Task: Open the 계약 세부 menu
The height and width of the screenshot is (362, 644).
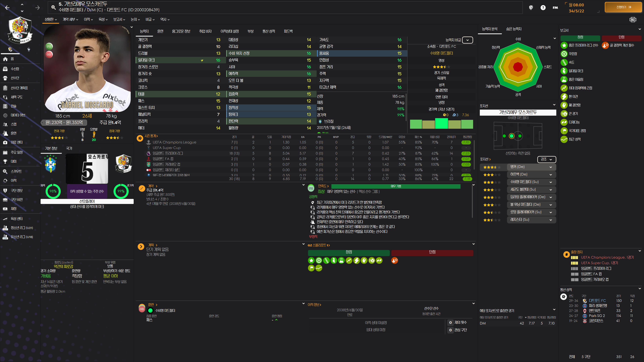Action: [x=70, y=19]
